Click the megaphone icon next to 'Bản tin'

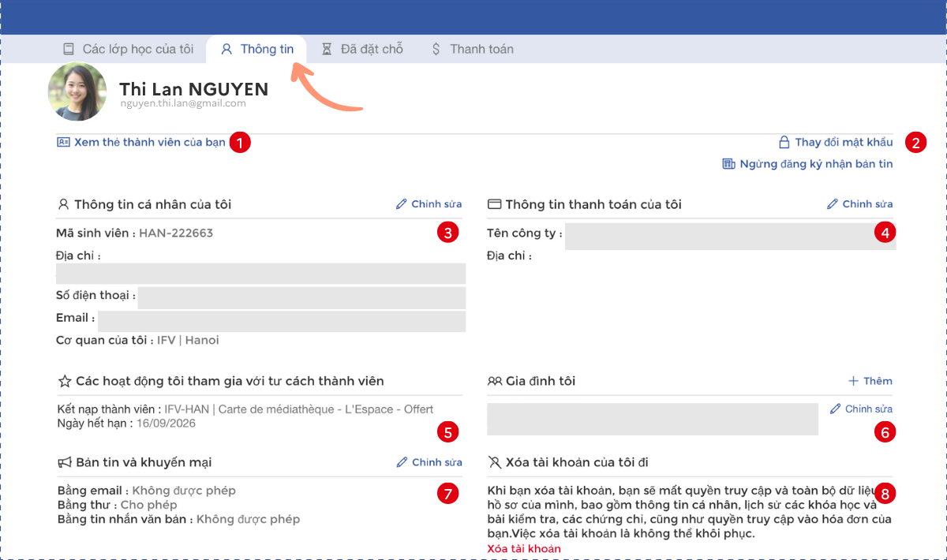click(65, 462)
